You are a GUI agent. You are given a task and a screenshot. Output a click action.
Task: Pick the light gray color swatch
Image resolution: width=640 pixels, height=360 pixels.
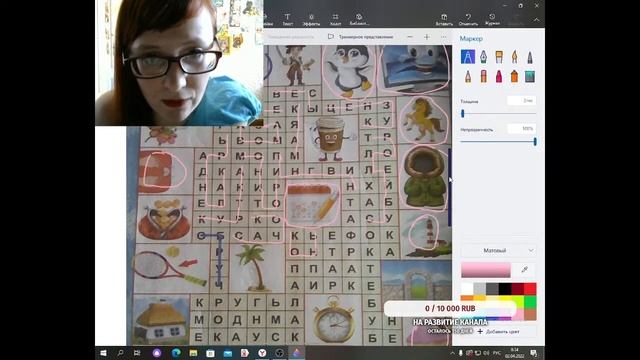480,289
